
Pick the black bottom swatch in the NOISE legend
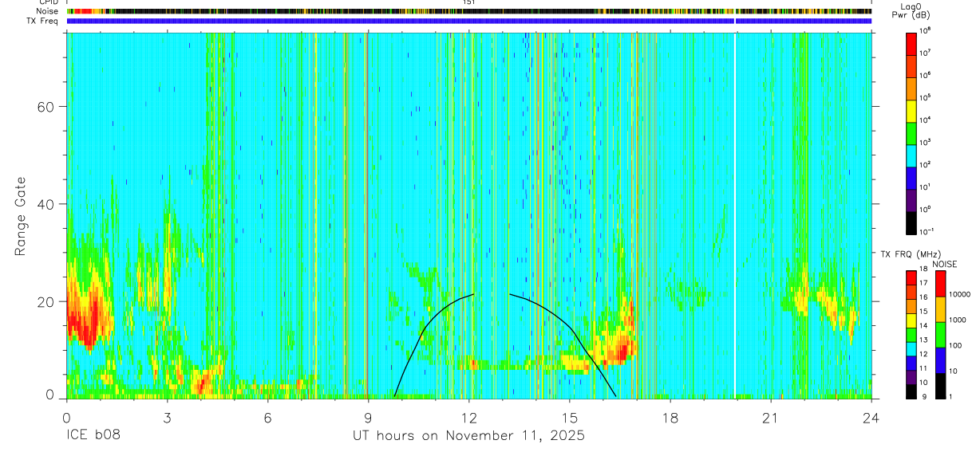point(940,386)
